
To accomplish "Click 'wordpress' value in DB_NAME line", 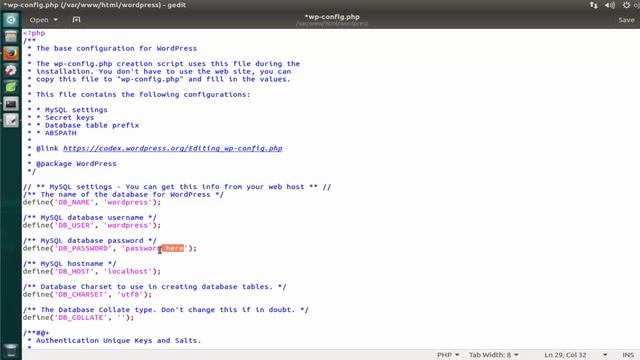I will (x=128, y=202).
